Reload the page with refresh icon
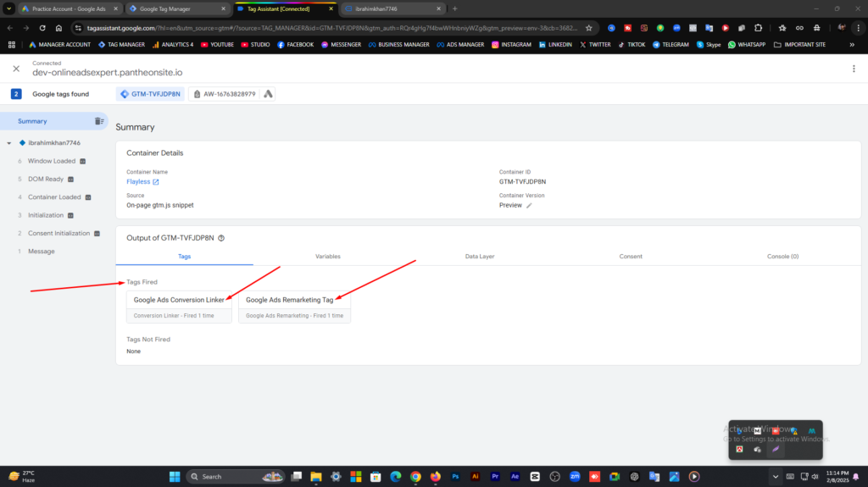 pyautogui.click(x=42, y=28)
